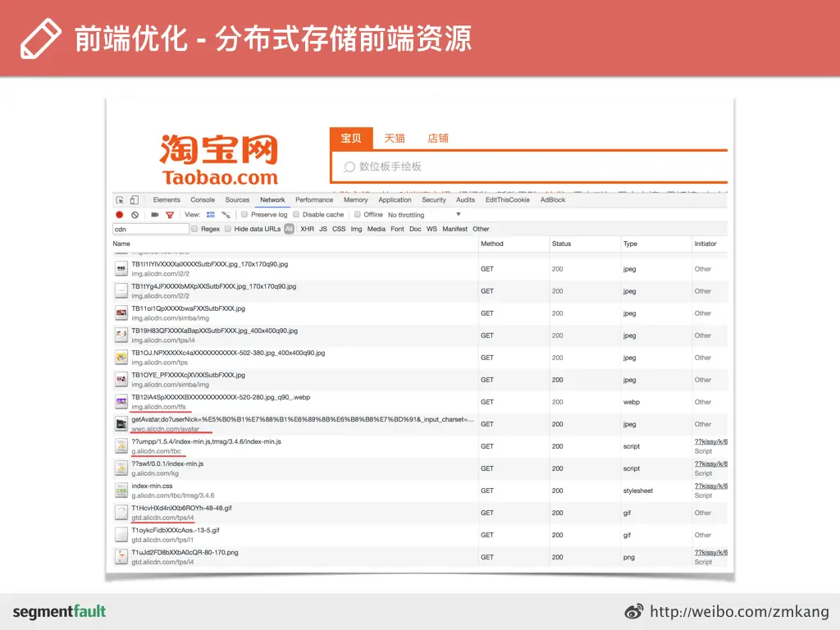Switch to the Console tab
The height and width of the screenshot is (630, 840).
tap(203, 200)
